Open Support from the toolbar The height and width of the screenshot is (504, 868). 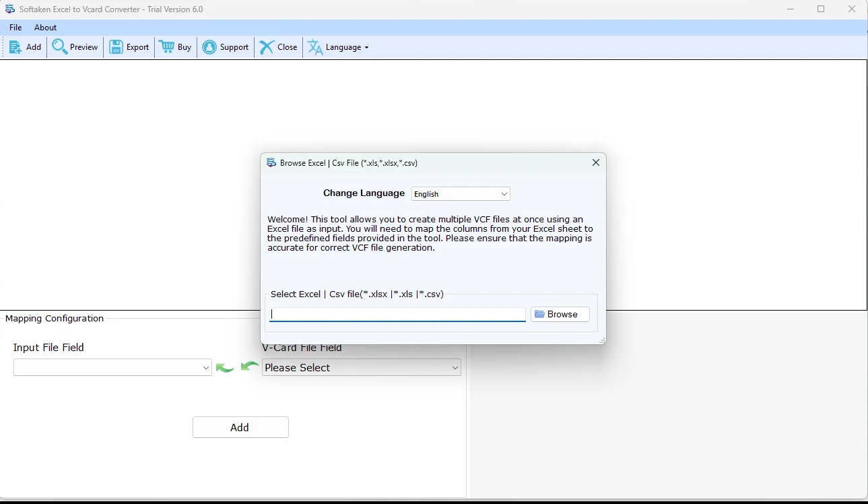[226, 47]
